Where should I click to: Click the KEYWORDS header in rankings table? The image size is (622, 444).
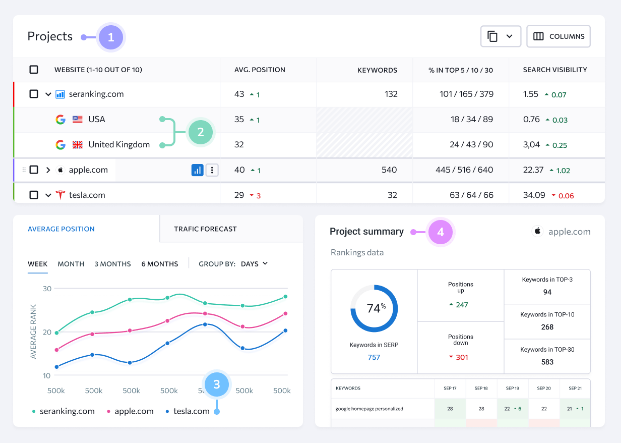348,388
